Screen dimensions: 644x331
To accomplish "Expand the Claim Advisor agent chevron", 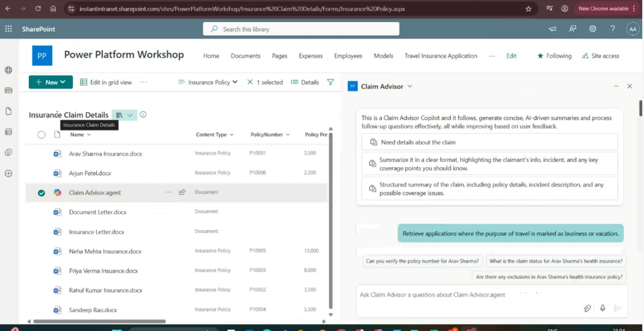I will [409, 86].
